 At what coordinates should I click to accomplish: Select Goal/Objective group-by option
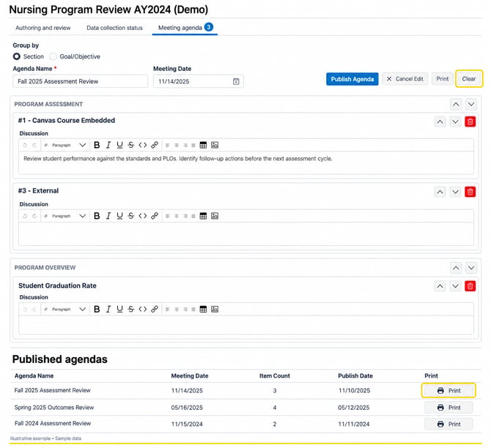click(x=53, y=56)
